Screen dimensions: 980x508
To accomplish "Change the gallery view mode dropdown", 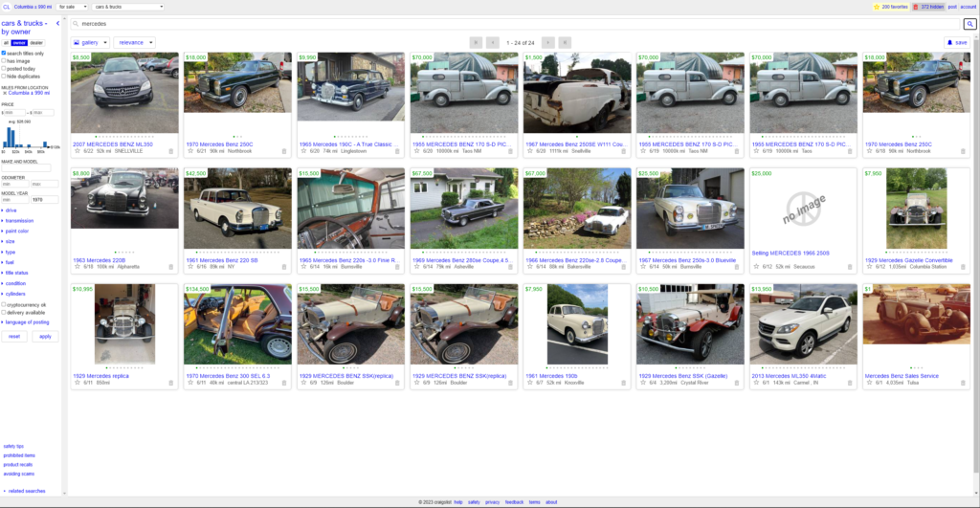I will pos(90,42).
